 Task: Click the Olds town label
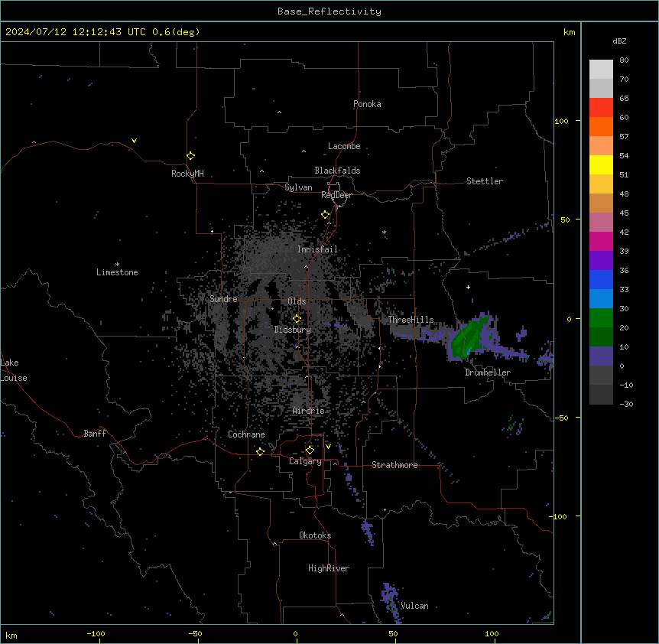click(297, 301)
